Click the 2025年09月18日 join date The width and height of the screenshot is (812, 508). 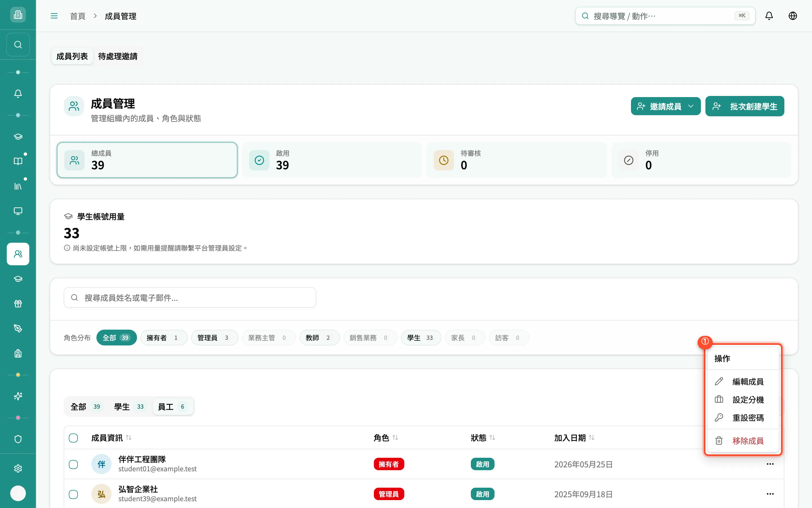pyautogui.click(x=583, y=494)
